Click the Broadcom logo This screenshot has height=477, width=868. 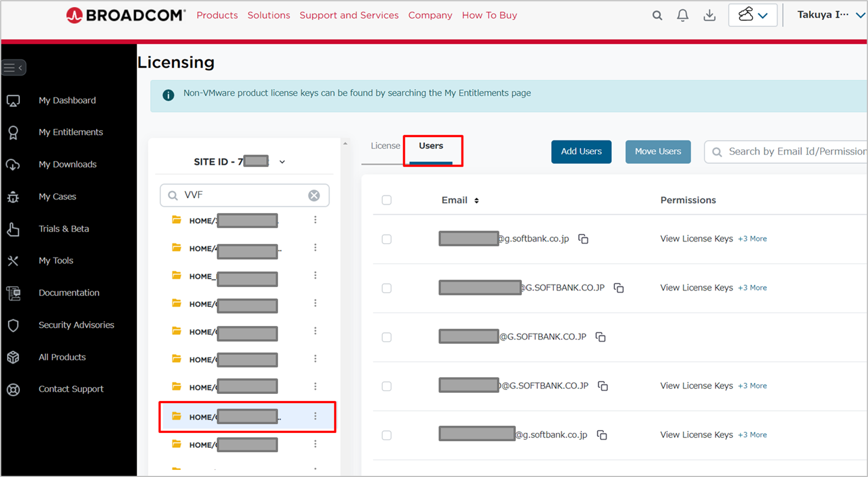tap(125, 15)
